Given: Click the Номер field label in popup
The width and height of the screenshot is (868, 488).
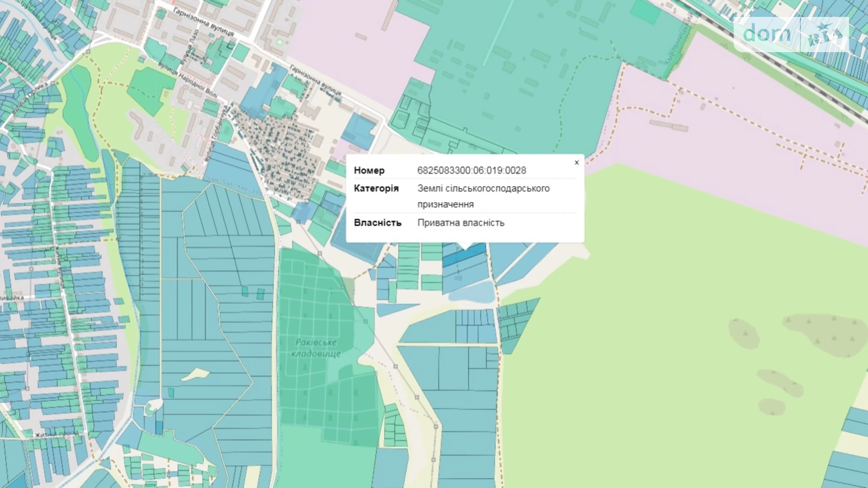Looking at the screenshot, I should tap(369, 170).
